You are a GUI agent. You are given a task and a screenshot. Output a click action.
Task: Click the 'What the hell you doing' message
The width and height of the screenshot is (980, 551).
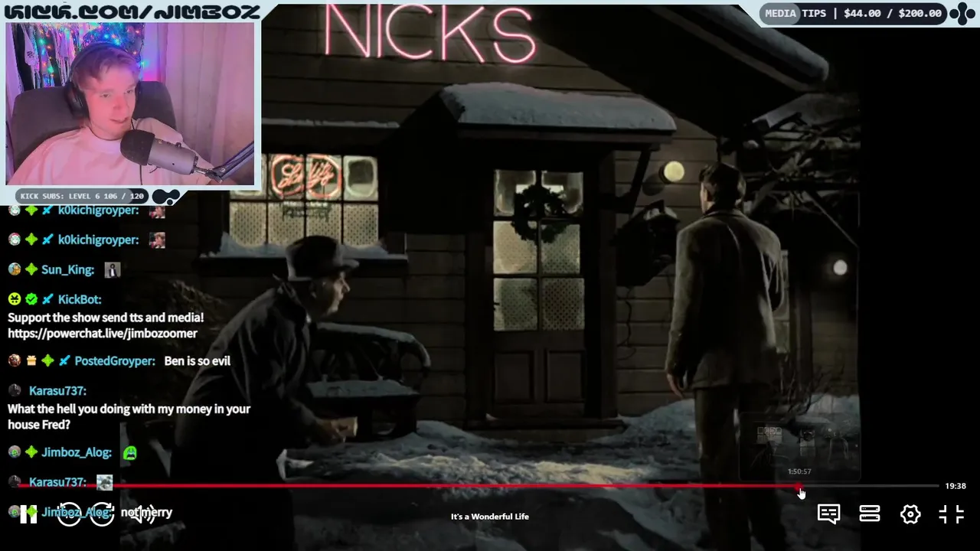(x=129, y=417)
